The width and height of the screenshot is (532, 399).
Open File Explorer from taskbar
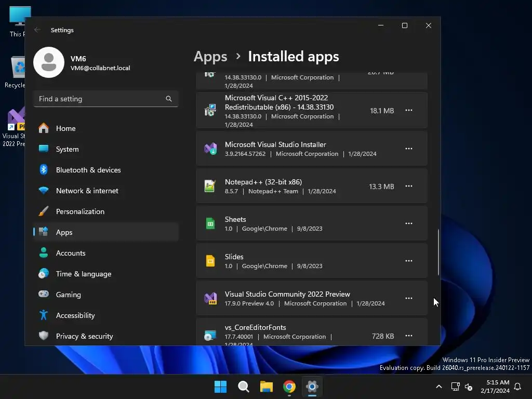(267, 387)
